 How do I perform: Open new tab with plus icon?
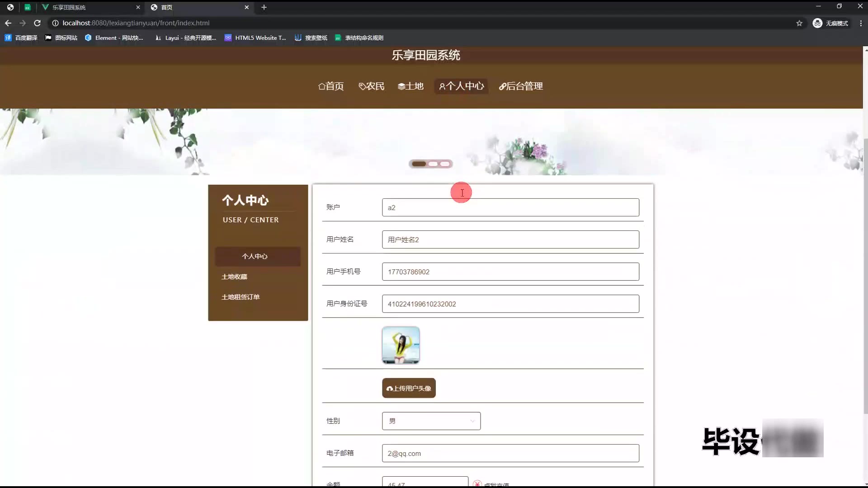(x=264, y=7)
